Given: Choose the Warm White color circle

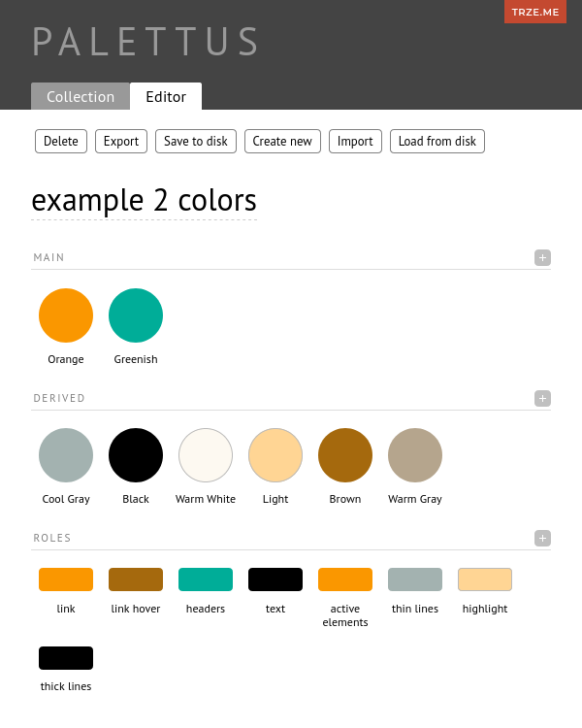Looking at the screenshot, I should 206,455.
